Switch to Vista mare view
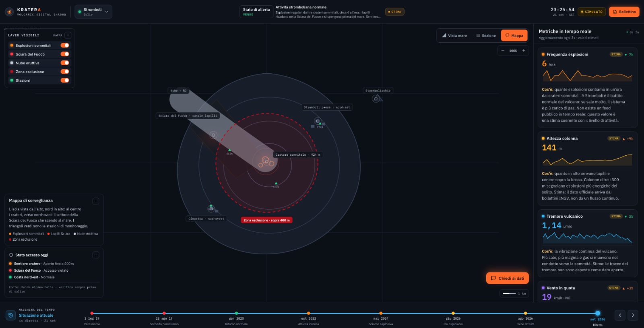The image size is (644, 328). (x=455, y=35)
